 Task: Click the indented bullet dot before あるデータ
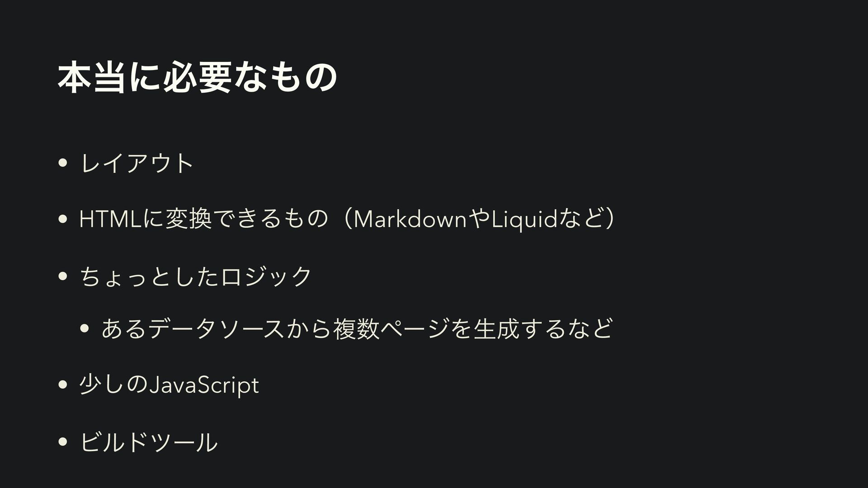pos(85,328)
